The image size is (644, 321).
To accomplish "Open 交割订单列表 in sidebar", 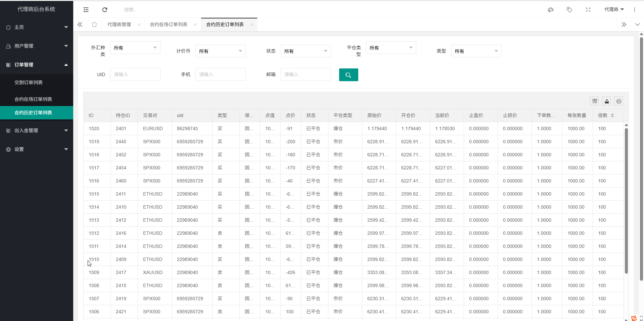I will 29,83.
